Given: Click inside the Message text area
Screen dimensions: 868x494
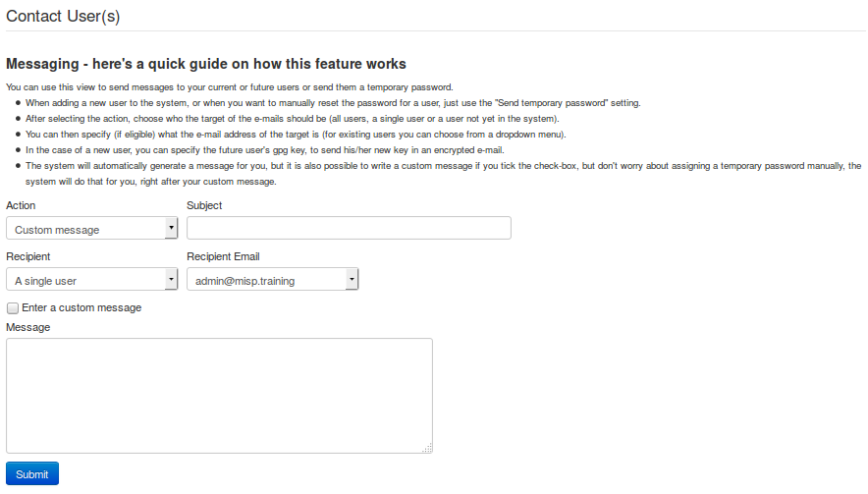Looking at the screenshot, I should pos(219,395).
